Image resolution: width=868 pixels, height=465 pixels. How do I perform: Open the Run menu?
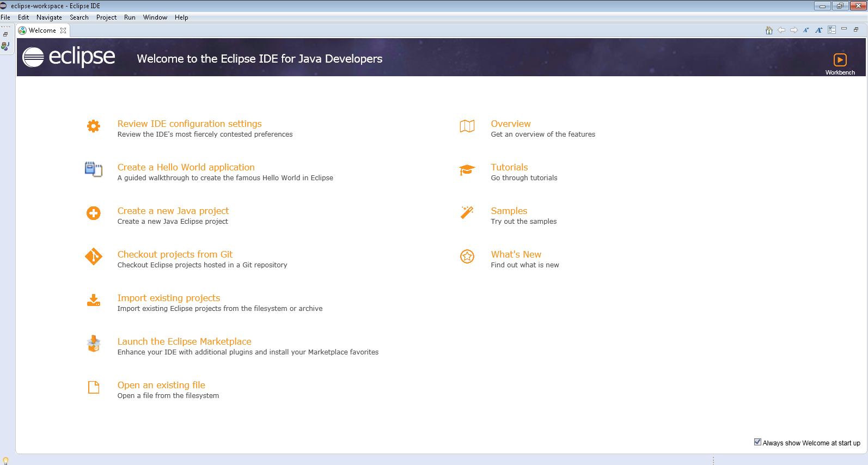click(x=130, y=17)
